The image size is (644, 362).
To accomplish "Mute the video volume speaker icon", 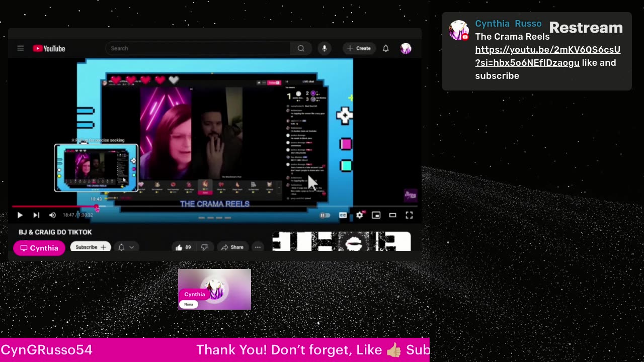I will click(x=52, y=215).
